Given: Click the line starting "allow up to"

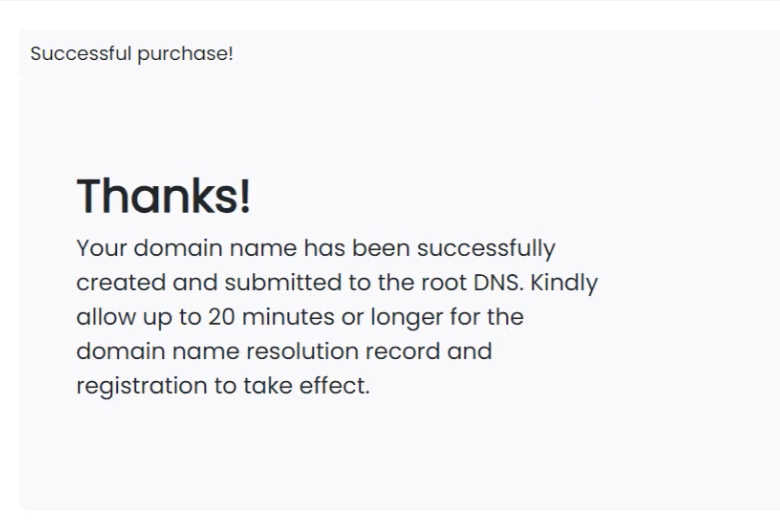Looking at the screenshot, I should (x=300, y=318).
